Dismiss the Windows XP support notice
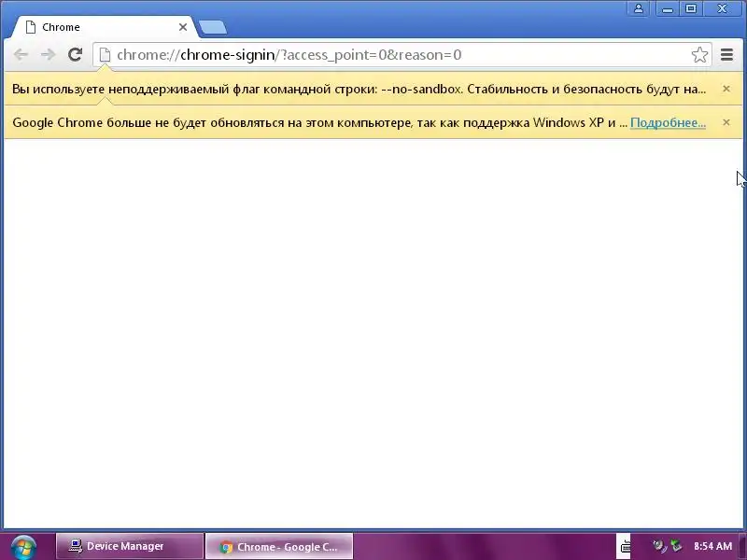This screenshot has width=747, height=560. point(726,122)
